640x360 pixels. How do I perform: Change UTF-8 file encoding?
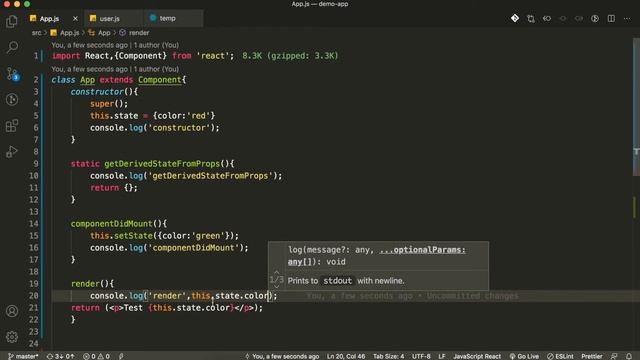pyautogui.click(x=421, y=356)
